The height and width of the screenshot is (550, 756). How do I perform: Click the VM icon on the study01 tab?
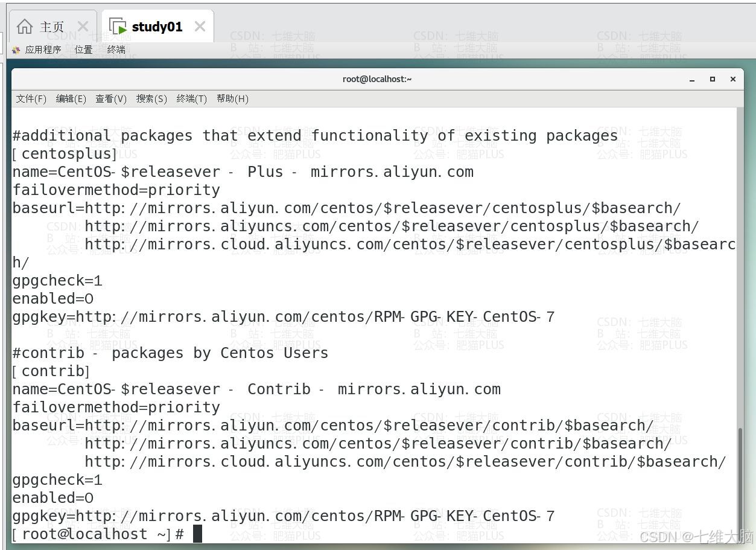(118, 27)
